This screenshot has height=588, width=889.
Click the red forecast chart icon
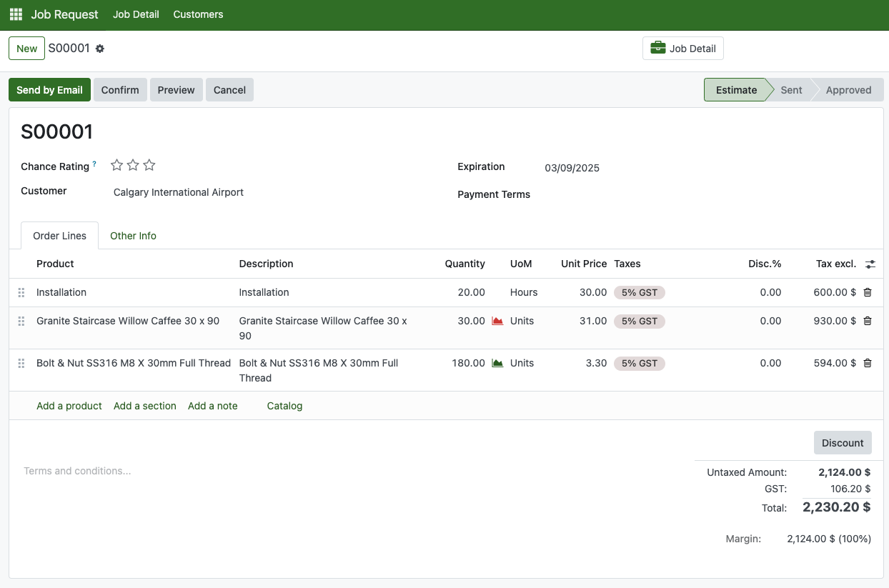tap(497, 322)
